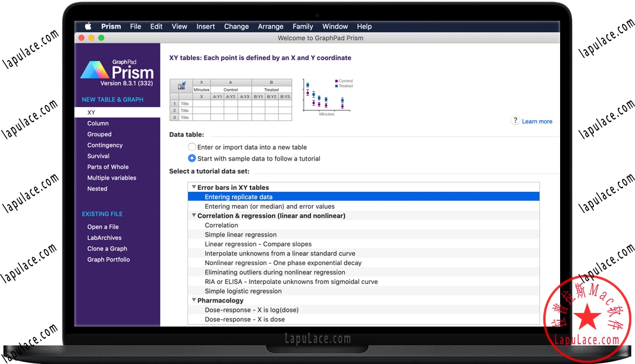Collapse the Error bars in XY tables group
635x364 pixels.
tap(193, 187)
